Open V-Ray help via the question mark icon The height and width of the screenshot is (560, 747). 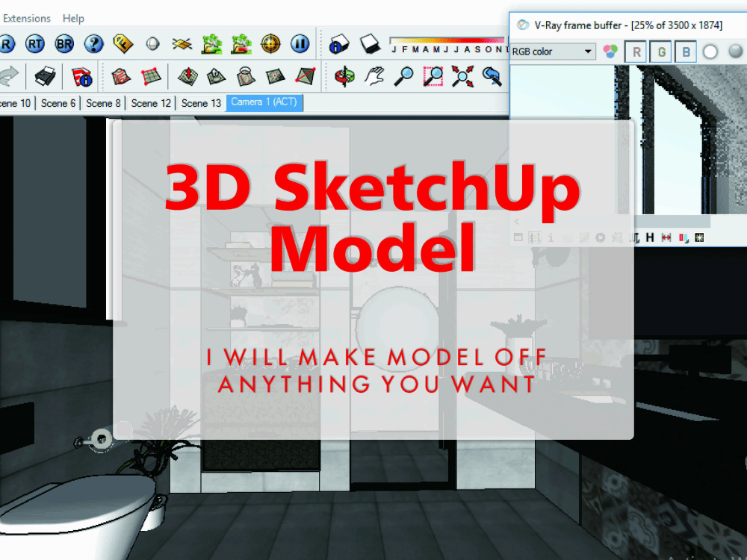coord(94,43)
